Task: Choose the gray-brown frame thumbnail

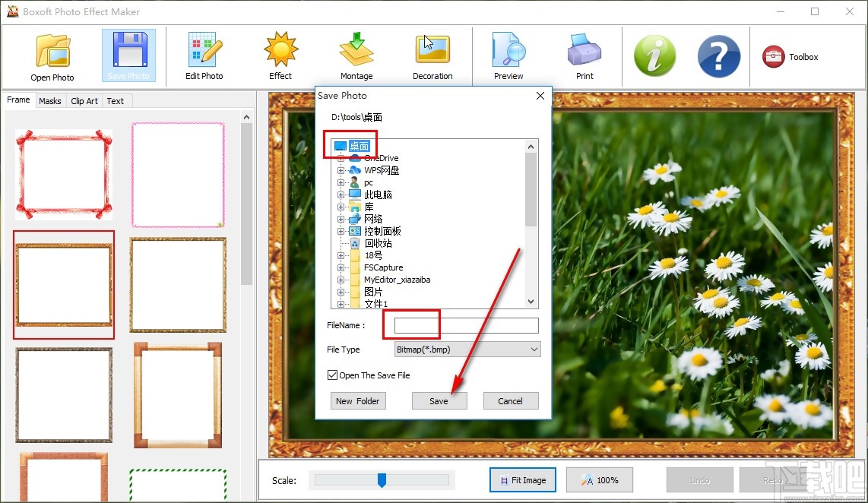Action: coord(64,395)
